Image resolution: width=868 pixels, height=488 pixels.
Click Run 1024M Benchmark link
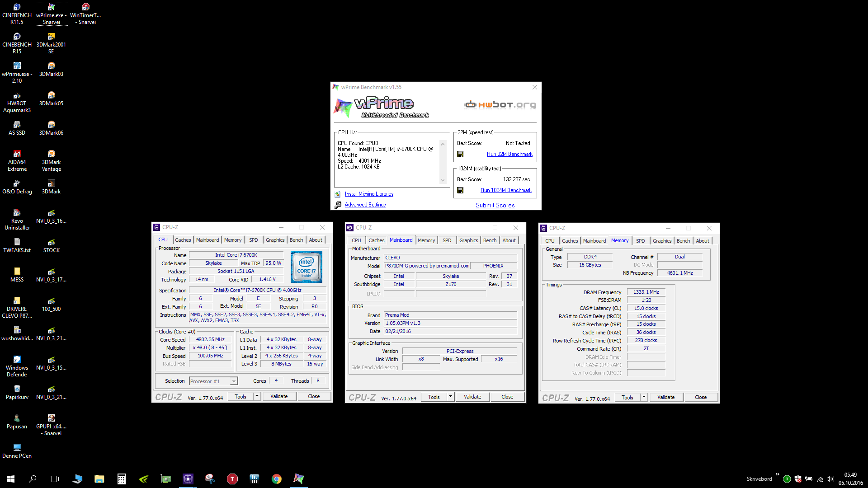[x=506, y=190]
